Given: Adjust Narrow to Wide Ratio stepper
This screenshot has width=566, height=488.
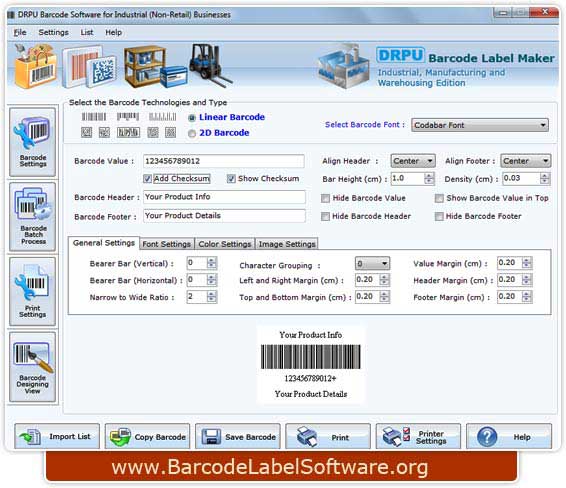Looking at the screenshot, I should tap(212, 297).
